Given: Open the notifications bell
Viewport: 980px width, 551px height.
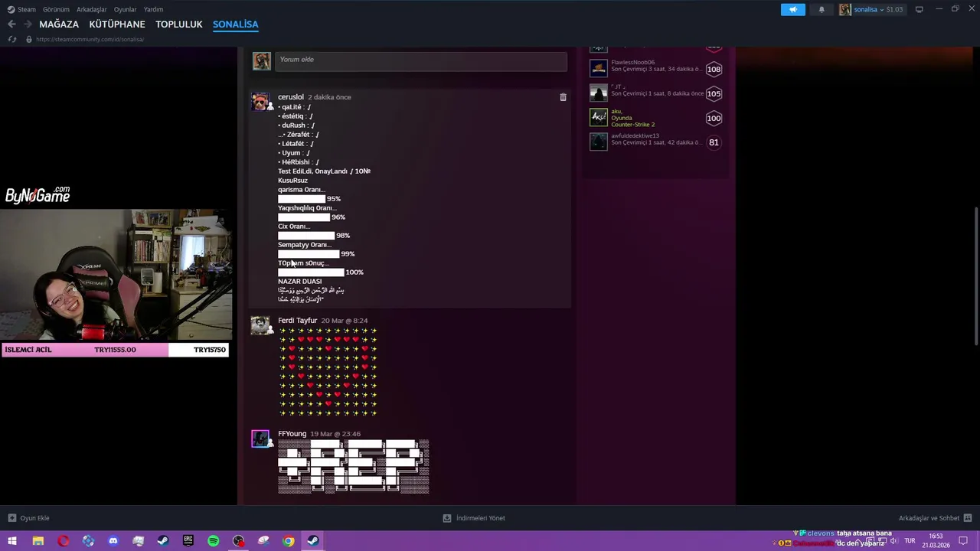Looking at the screenshot, I should 822,9.
